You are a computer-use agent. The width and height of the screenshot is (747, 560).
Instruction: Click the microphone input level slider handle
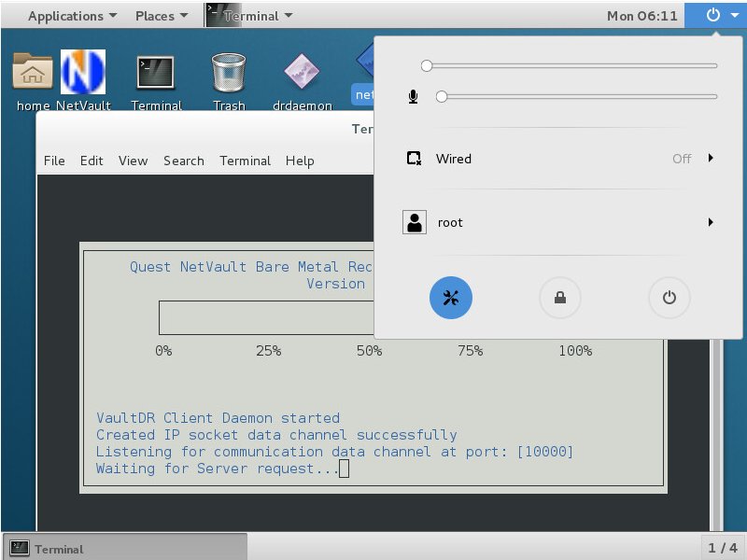pos(442,97)
